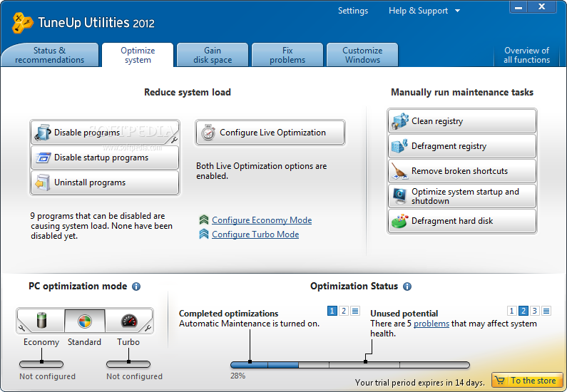Click the 9 programs that can be disabled text
This screenshot has height=392, width=567.
pyautogui.click(x=101, y=226)
